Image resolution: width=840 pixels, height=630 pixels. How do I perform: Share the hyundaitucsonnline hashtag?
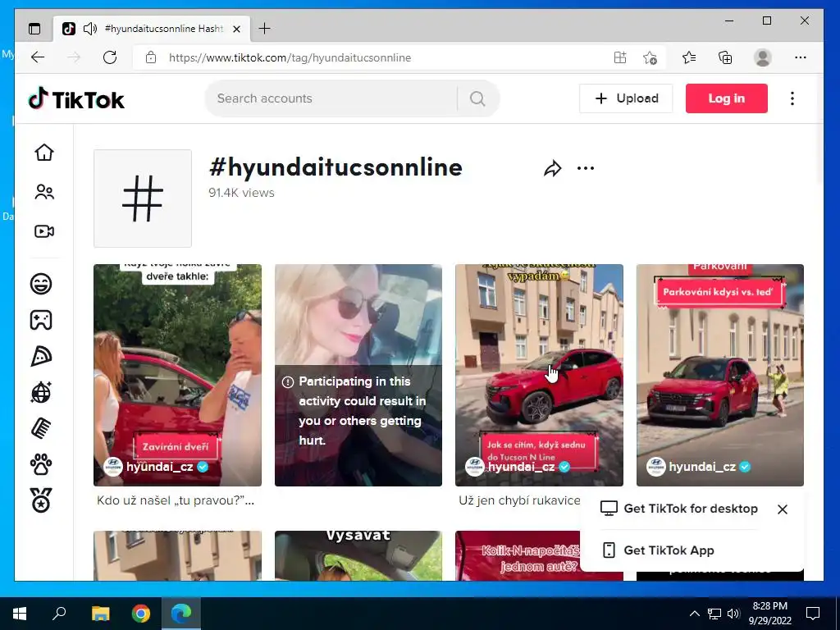(552, 169)
